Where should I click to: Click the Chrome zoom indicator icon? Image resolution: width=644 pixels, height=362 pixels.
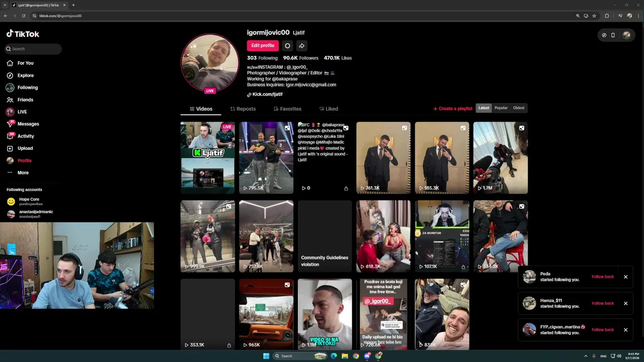[x=578, y=16]
